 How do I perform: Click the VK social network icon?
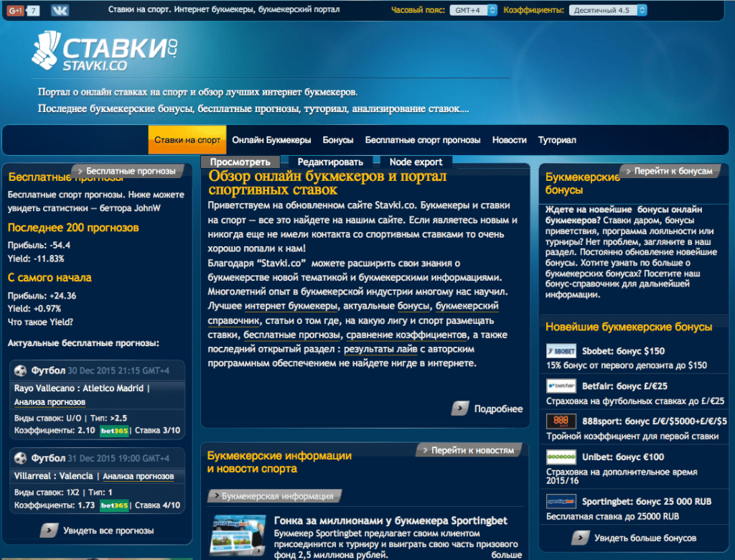coord(59,11)
